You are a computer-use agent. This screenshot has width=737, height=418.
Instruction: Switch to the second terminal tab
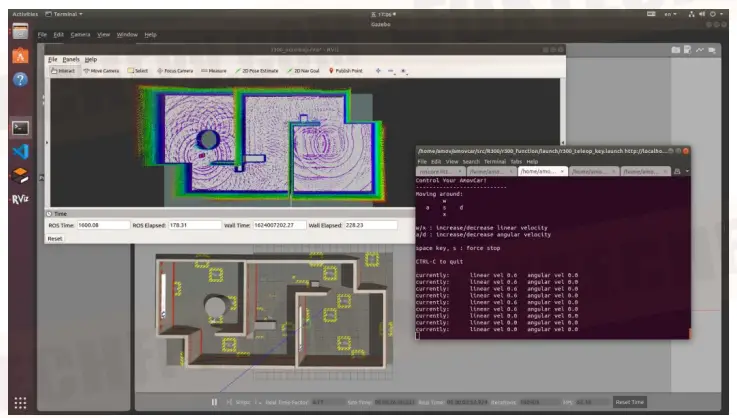491,172
